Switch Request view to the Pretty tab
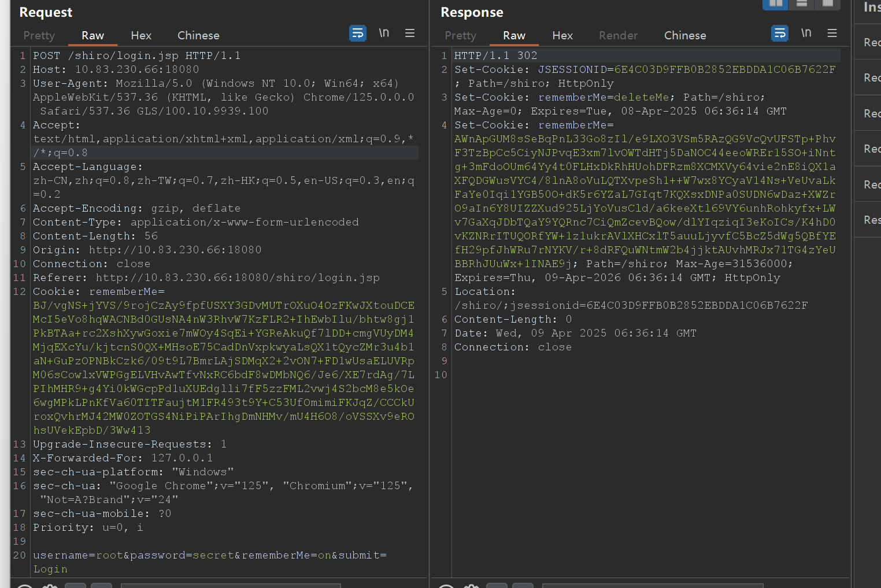This screenshot has height=588, width=881. (x=39, y=36)
